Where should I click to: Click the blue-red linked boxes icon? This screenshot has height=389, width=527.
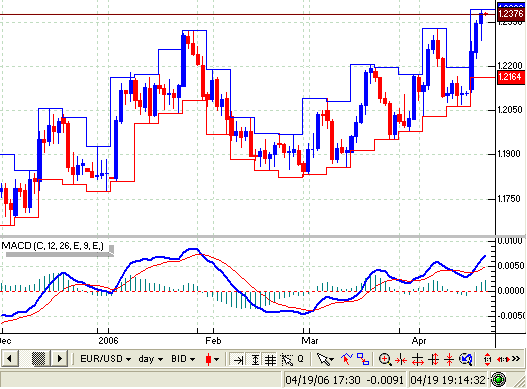(363, 359)
